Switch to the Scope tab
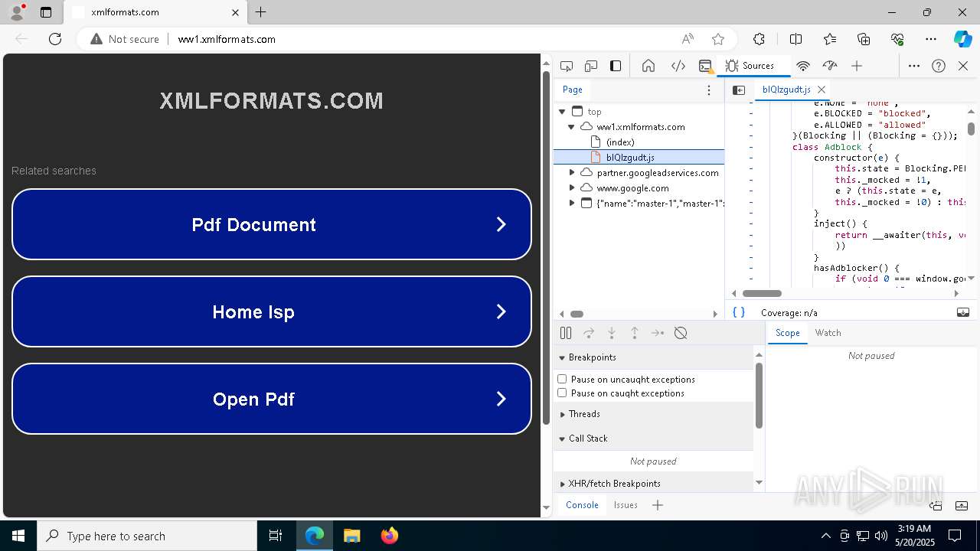Screen dimensions: 980x551 pos(787,333)
